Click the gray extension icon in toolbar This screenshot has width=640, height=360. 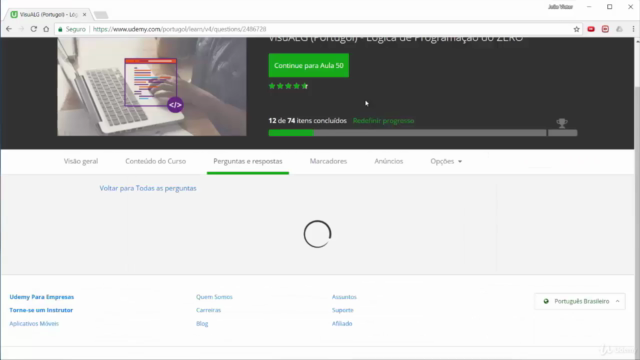click(619, 29)
